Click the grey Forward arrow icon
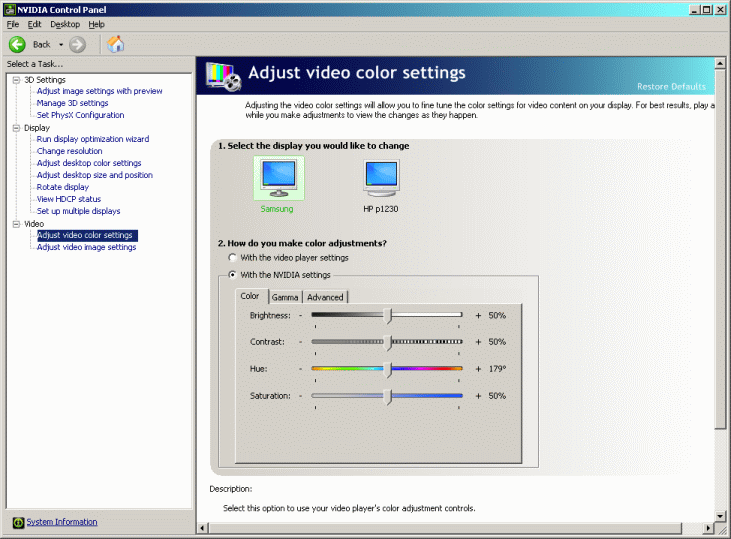 [x=77, y=45]
